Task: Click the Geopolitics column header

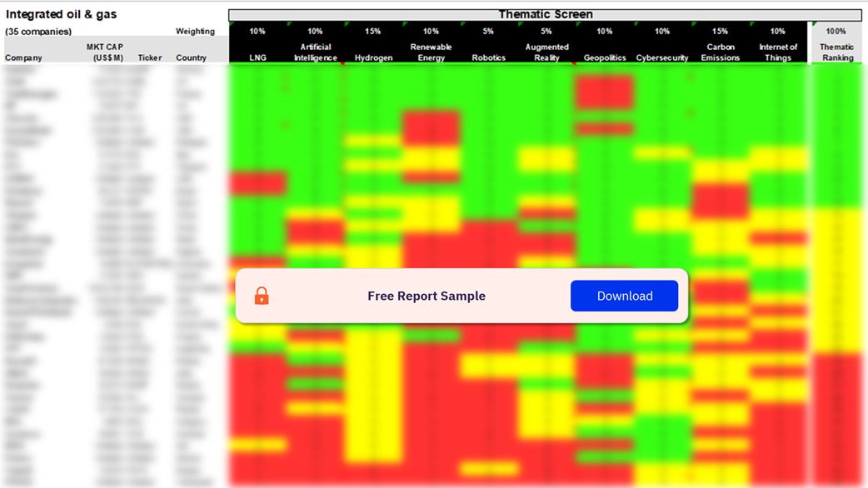Action: (605, 57)
